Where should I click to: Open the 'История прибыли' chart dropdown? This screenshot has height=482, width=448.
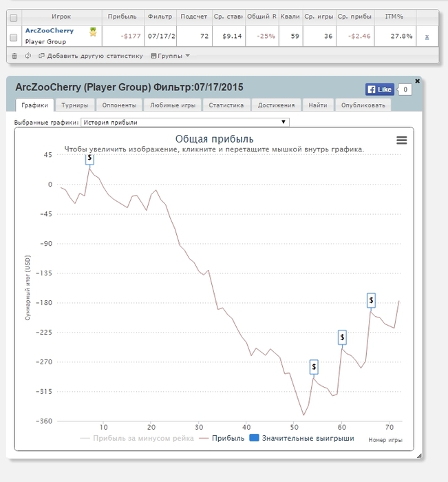(x=184, y=123)
